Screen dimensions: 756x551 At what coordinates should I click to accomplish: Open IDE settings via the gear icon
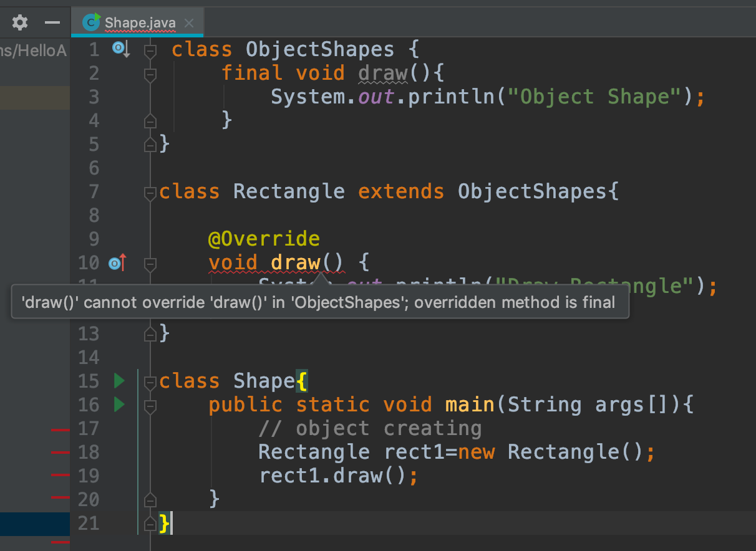tap(19, 22)
